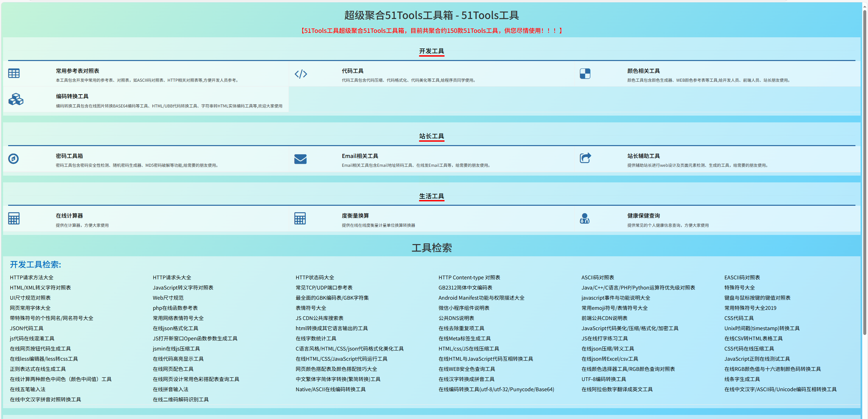868x419 pixels.
Task: Open the 在线json格式化工具 link
Action: (x=175, y=328)
